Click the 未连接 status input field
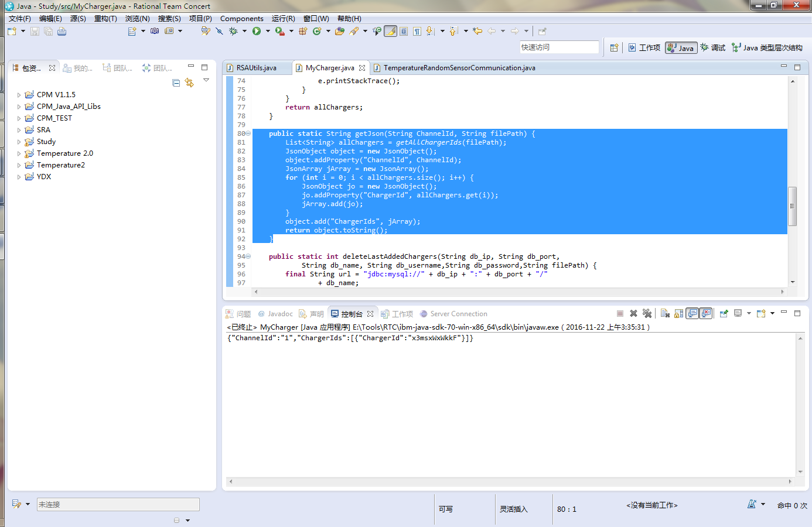 (x=118, y=504)
